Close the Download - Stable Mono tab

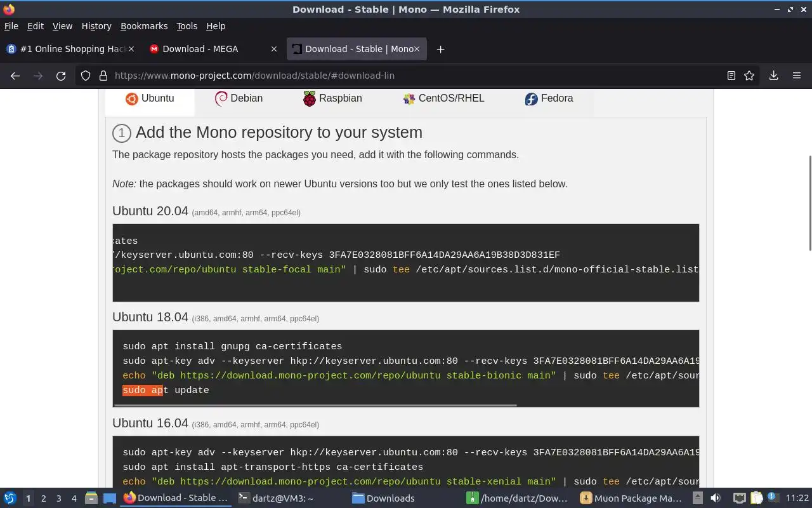tap(417, 49)
